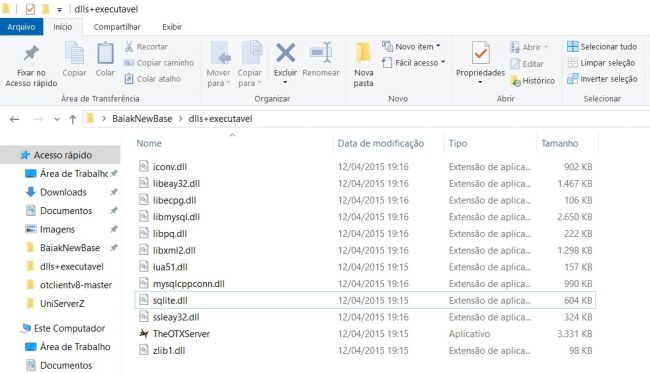Click the Excluir red X icon
Image resolution: width=650 pixels, height=373 pixels.
pos(286,53)
